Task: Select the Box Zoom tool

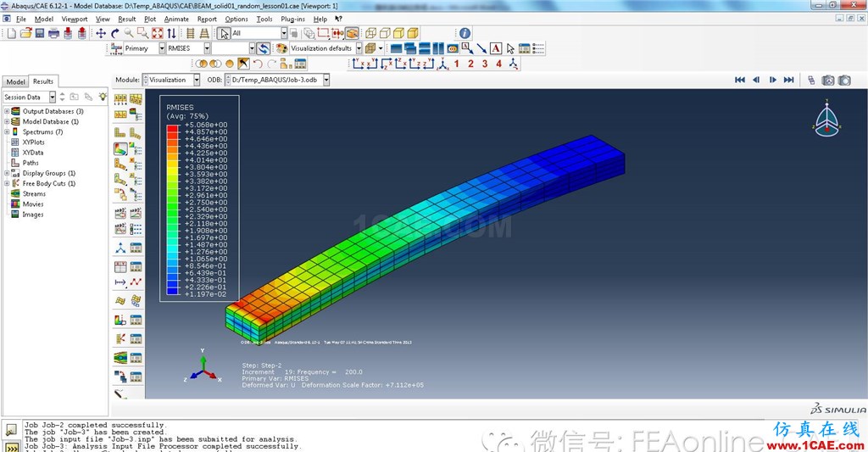Action: pyautogui.click(x=142, y=34)
